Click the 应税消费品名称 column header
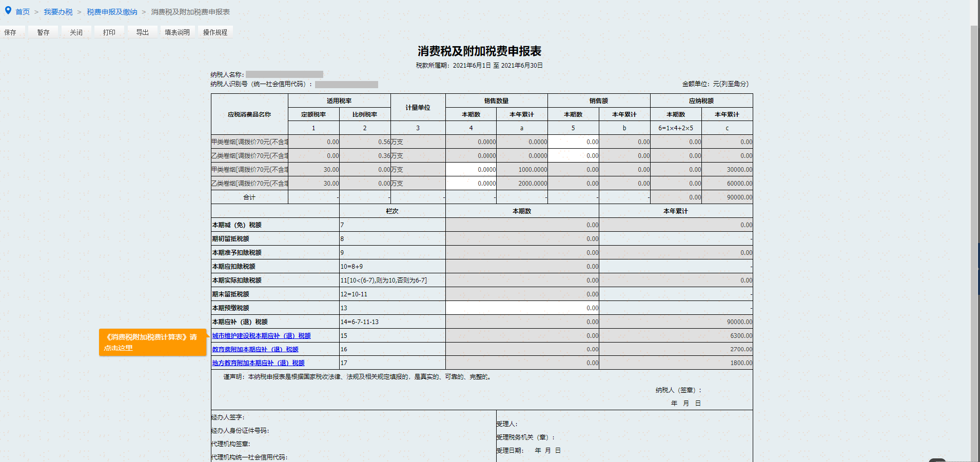The image size is (980, 462). 249,114
